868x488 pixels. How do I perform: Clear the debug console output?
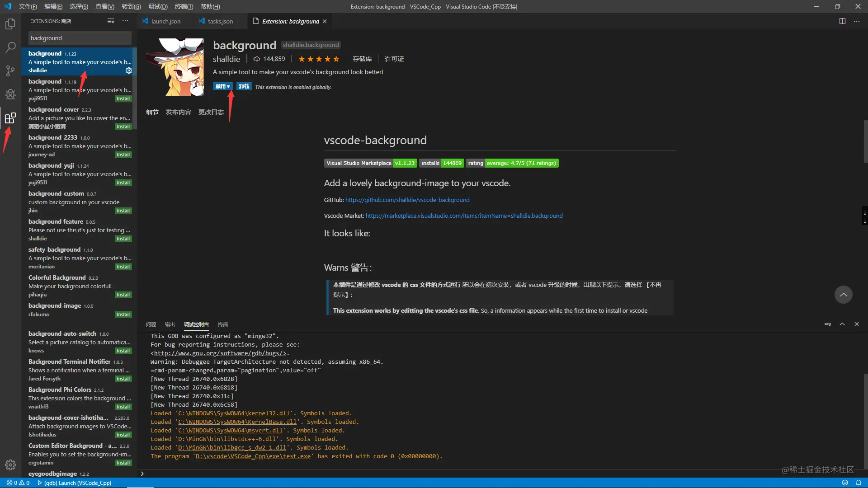tap(828, 324)
